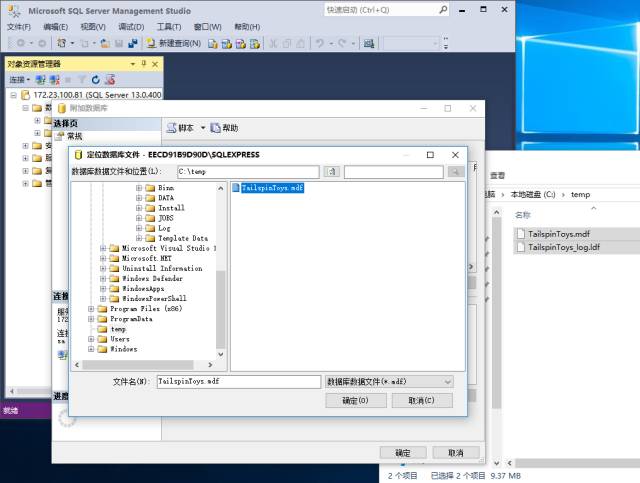This screenshot has height=483, width=640.
Task: Click search magnifier in 快速启动 box
Action: (x=443, y=10)
